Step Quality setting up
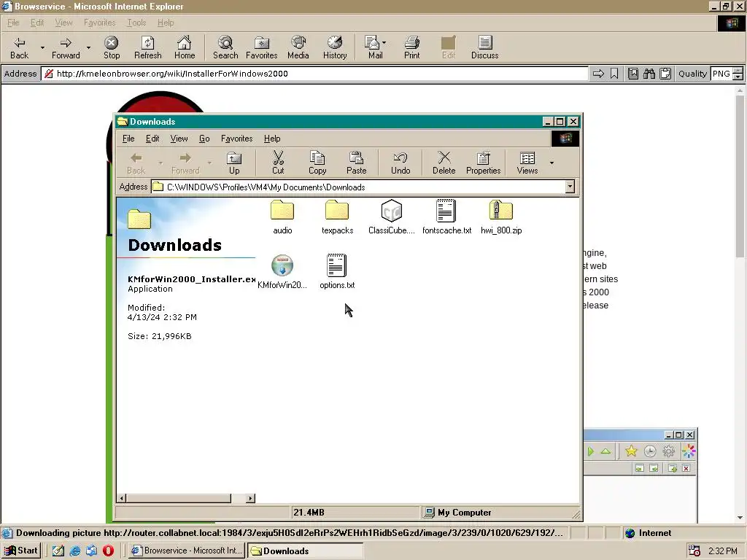The width and height of the screenshot is (747, 560). coord(738,71)
